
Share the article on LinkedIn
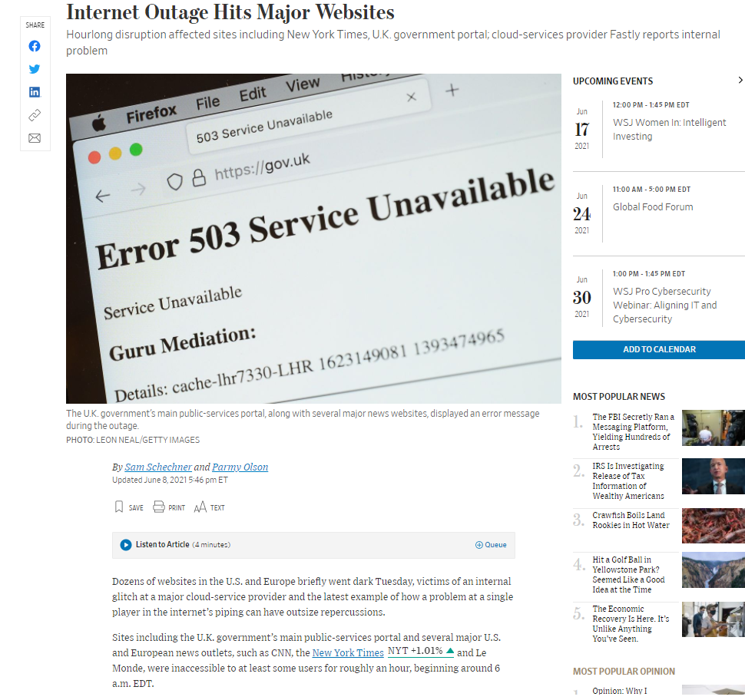coord(34,91)
